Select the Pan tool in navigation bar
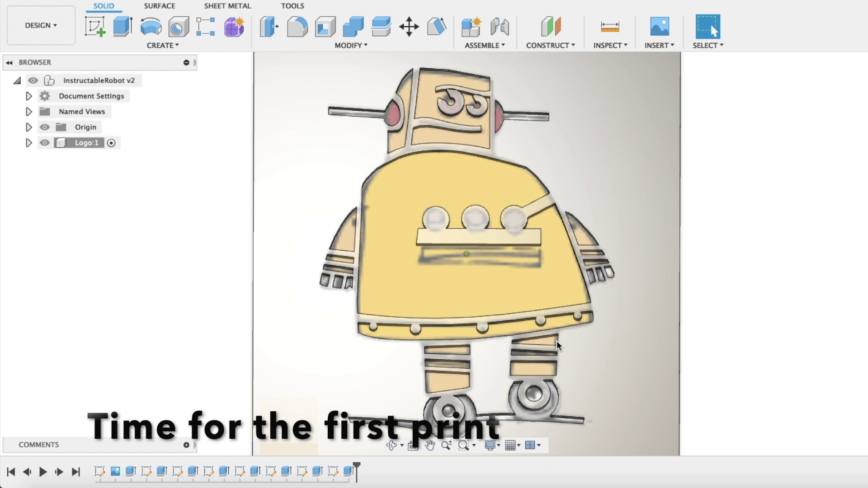This screenshot has height=488, width=868. (x=429, y=445)
